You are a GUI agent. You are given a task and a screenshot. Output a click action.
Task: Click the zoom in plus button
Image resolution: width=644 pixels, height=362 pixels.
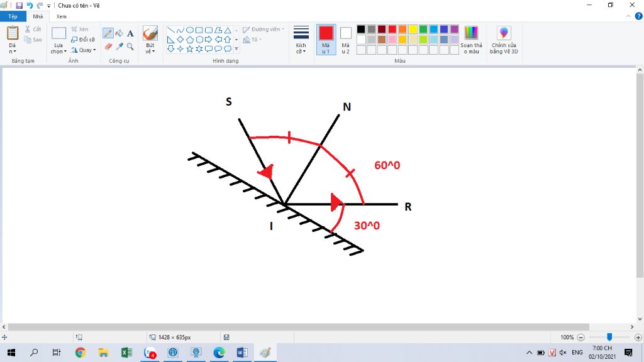pos(638,337)
